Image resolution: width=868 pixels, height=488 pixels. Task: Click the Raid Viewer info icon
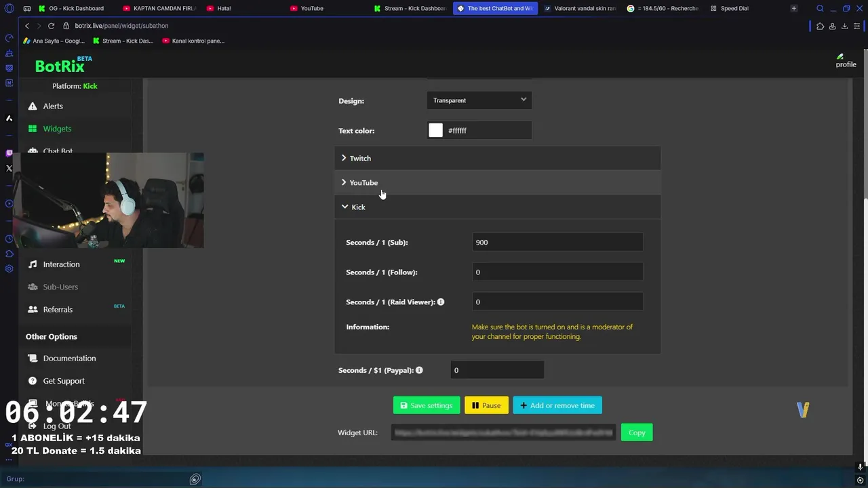point(441,302)
